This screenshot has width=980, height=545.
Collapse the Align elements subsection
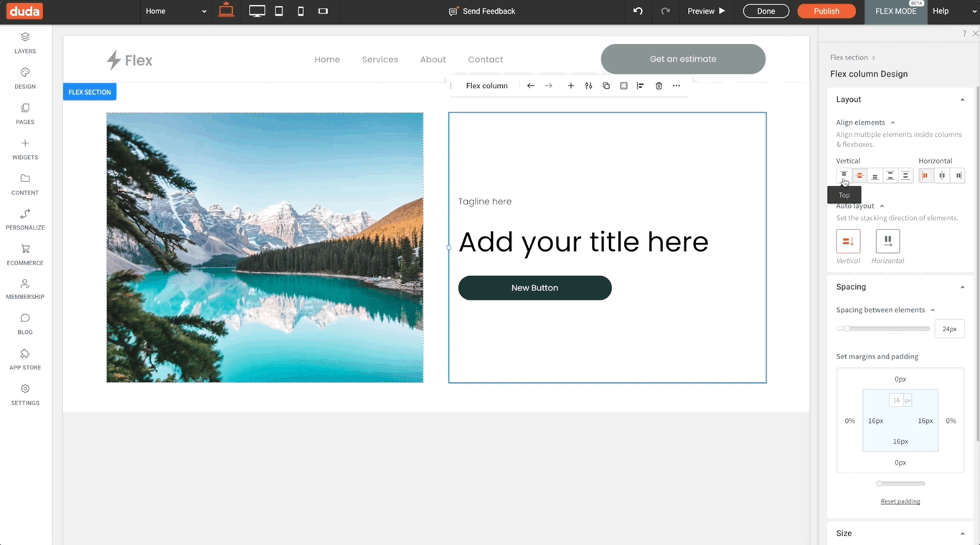tap(892, 123)
